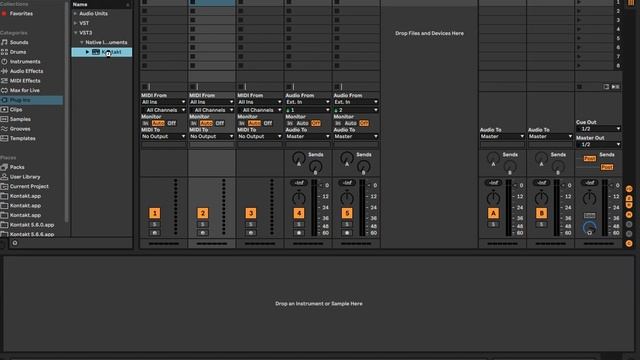
Task: Click Stop All Clips in the Master track
Action: 579,87
